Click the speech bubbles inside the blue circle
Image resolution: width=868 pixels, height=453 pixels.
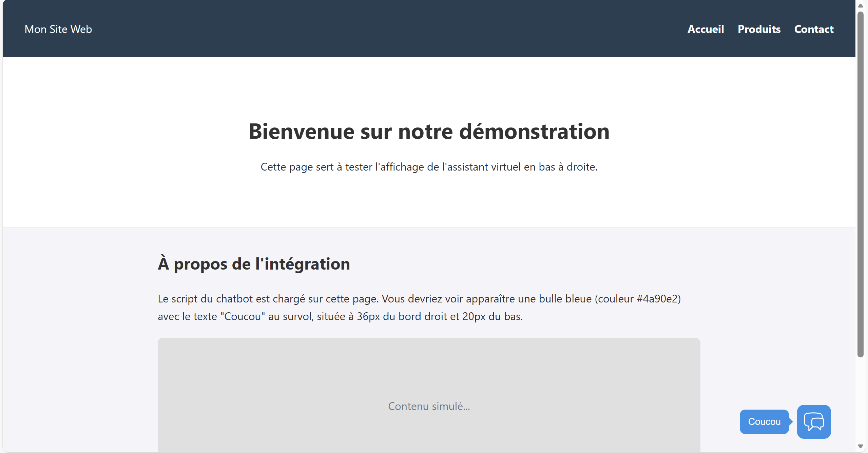[x=813, y=421]
